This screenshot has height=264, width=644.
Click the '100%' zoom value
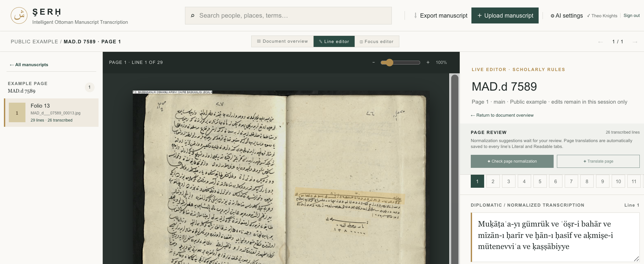(441, 62)
